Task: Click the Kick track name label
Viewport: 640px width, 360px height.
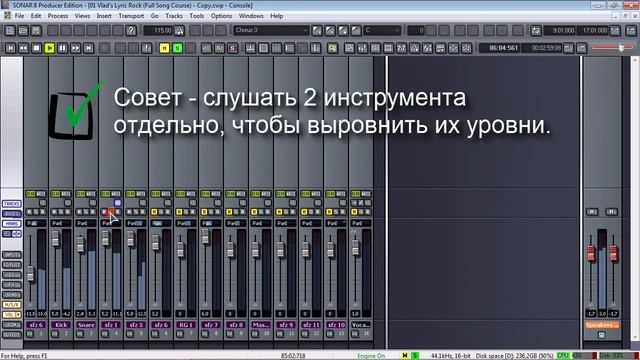Action: click(x=61, y=325)
